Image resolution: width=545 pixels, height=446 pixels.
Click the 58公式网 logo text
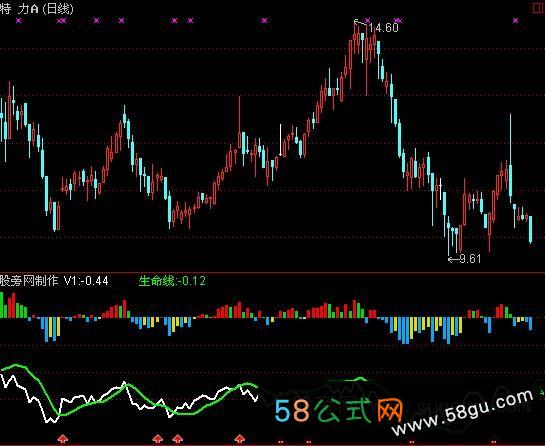(x=339, y=411)
